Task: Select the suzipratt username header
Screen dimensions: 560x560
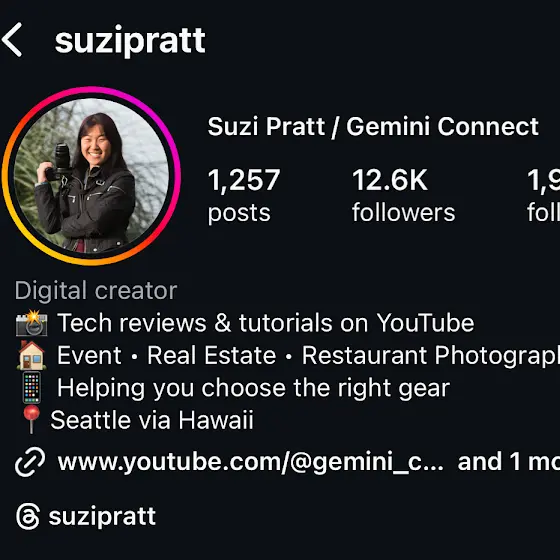Action: click(130, 41)
